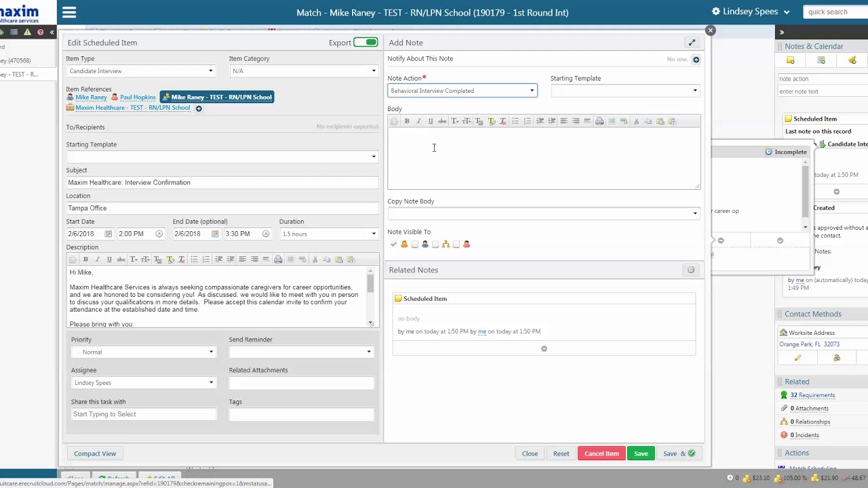Screen dimensions: 868x488
Task: Click the Reset button
Action: pos(561,453)
